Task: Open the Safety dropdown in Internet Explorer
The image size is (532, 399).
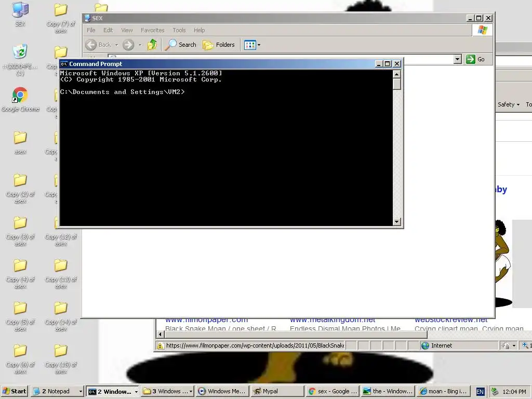Action: (509, 104)
